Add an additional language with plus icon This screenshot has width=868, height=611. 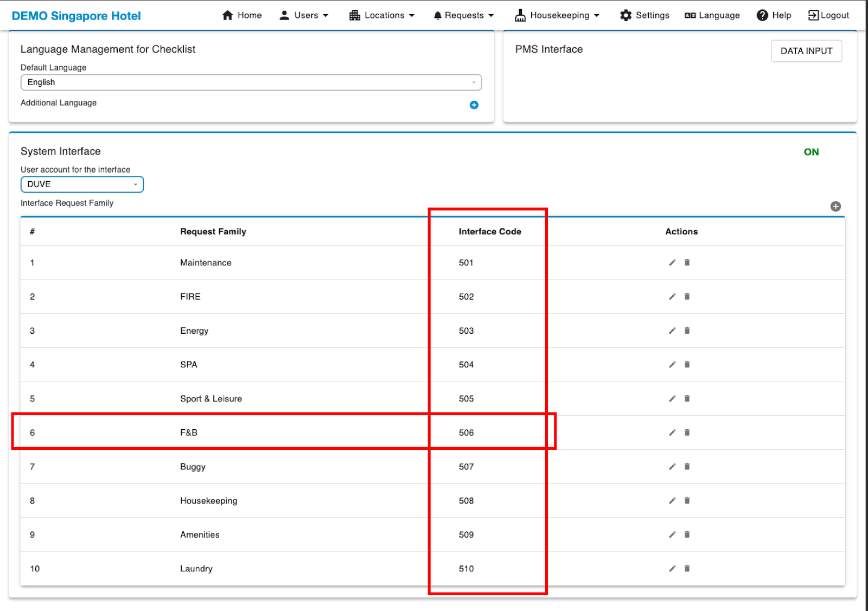pos(474,105)
